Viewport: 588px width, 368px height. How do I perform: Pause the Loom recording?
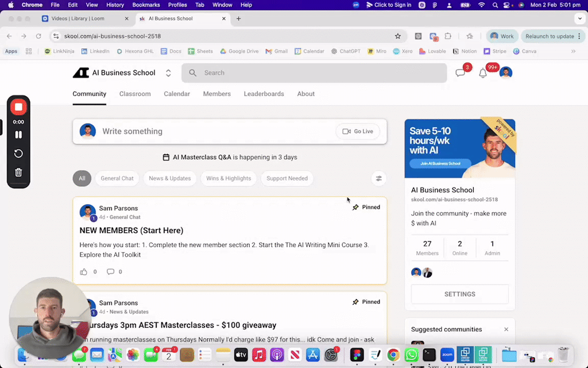[x=18, y=135]
